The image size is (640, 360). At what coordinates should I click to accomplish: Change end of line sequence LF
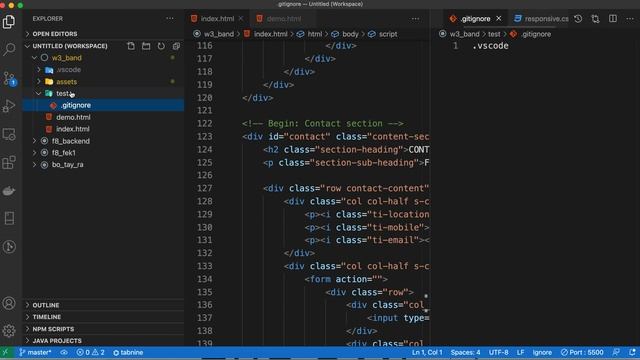520,352
